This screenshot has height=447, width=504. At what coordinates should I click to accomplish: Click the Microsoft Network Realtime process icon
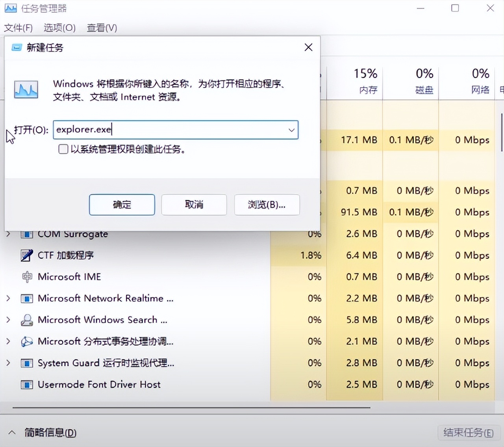(x=26, y=298)
